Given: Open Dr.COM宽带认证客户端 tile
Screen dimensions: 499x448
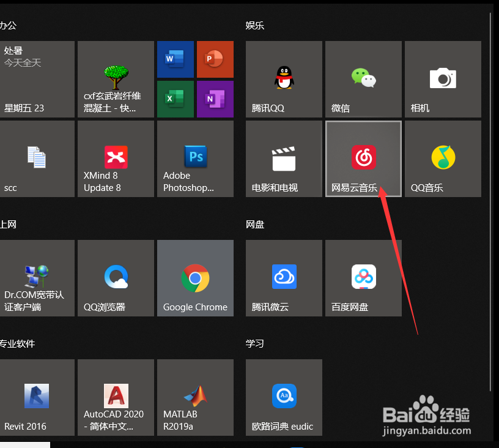Looking at the screenshot, I should [x=37, y=278].
